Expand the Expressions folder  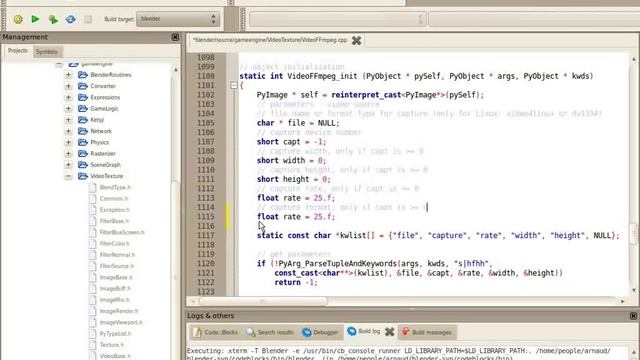(x=68, y=97)
